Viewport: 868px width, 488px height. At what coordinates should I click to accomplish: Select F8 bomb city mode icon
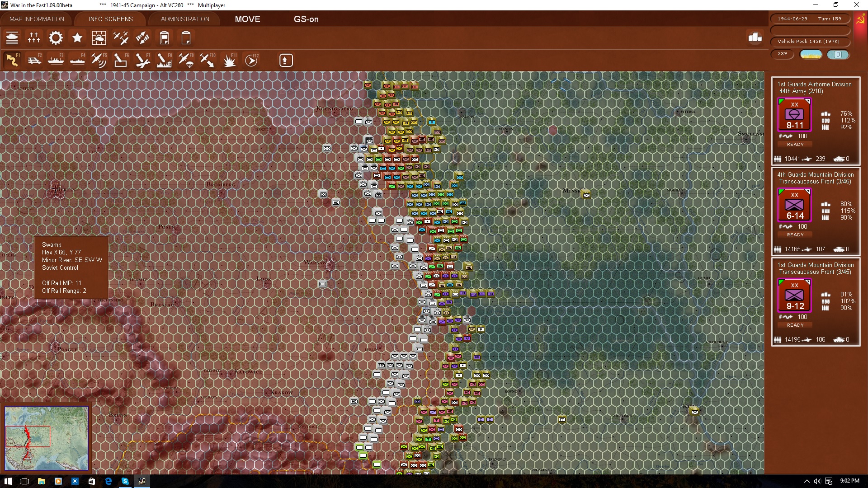(164, 60)
